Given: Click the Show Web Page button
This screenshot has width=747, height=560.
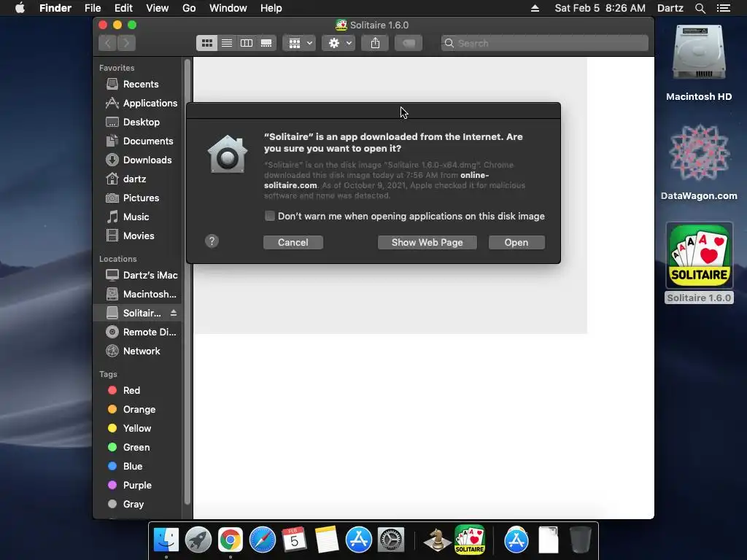Looking at the screenshot, I should pos(427,242).
